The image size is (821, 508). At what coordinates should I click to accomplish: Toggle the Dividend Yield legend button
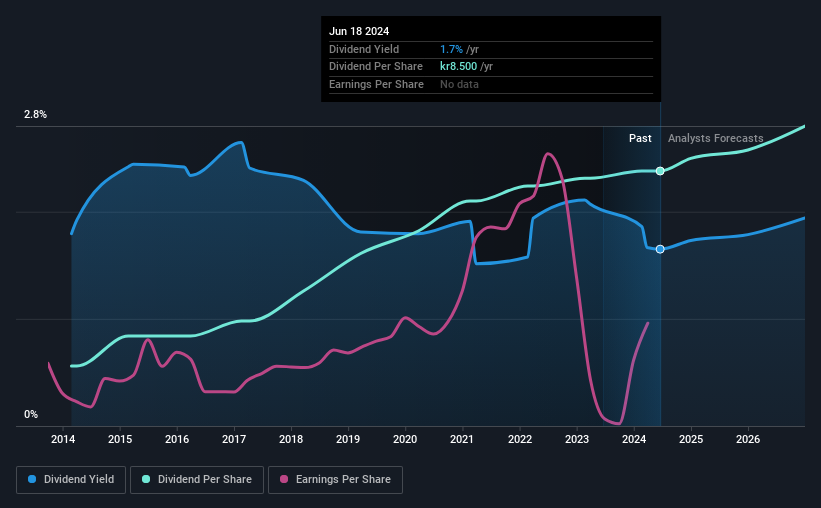pyautogui.click(x=71, y=480)
